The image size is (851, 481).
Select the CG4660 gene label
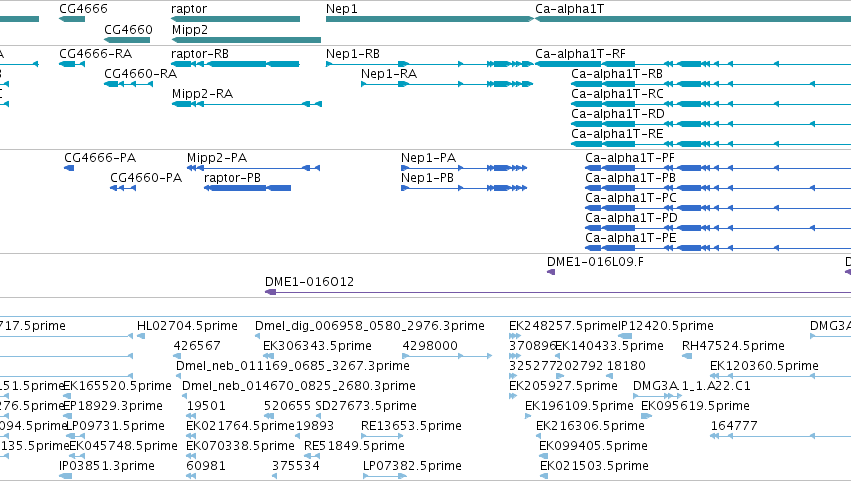tap(128, 29)
